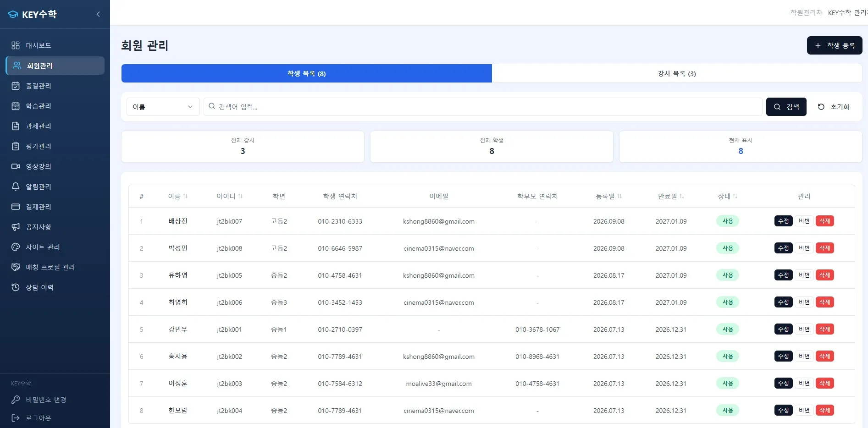Open the 대시보드 dashboard icon
Image resolution: width=868 pixels, height=428 pixels.
point(16,45)
